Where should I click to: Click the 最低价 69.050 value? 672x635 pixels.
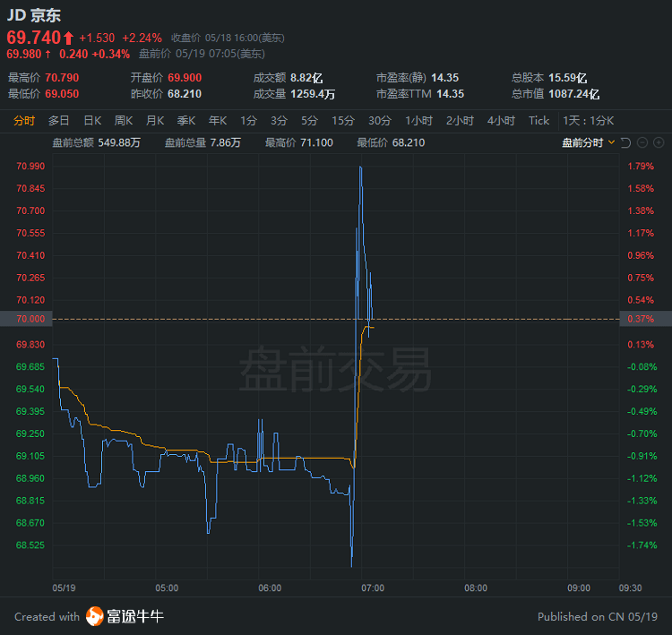(62, 94)
